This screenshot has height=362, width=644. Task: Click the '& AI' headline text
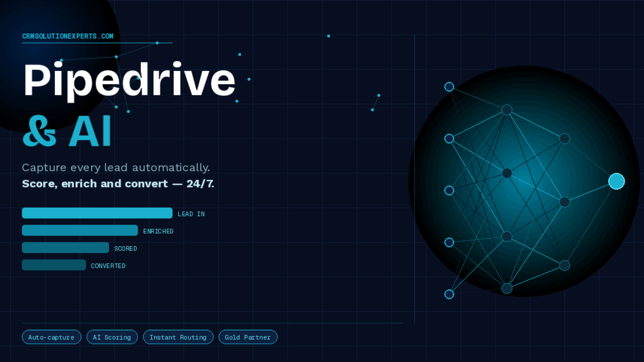[x=67, y=131]
